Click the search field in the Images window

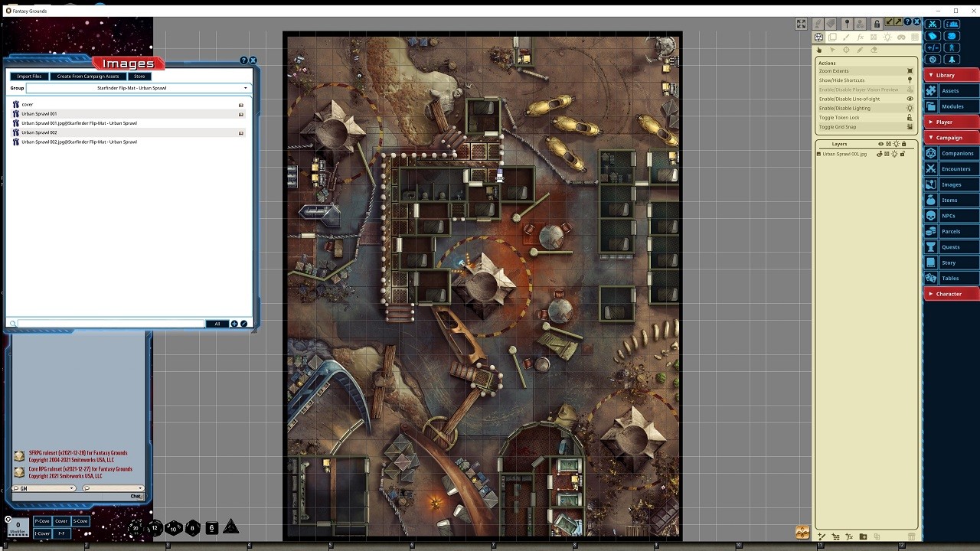pyautogui.click(x=107, y=323)
